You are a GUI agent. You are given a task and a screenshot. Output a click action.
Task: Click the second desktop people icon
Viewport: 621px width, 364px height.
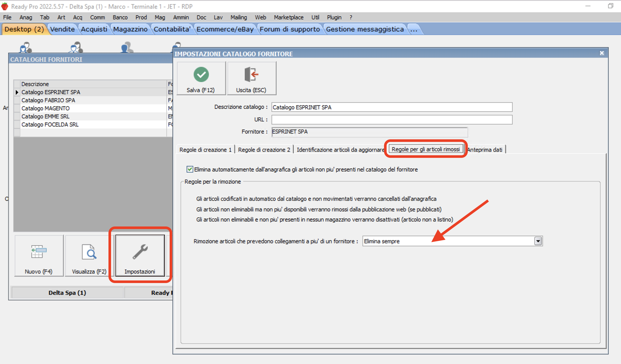tap(76, 48)
